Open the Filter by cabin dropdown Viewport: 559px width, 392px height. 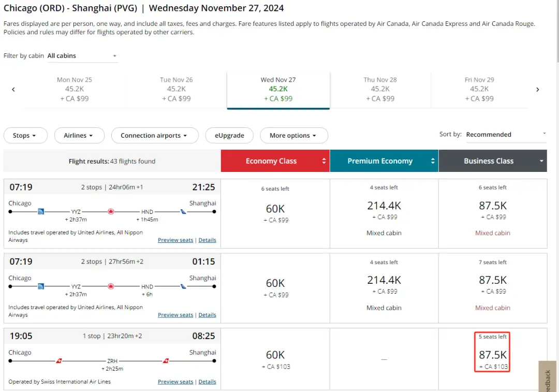(x=82, y=56)
